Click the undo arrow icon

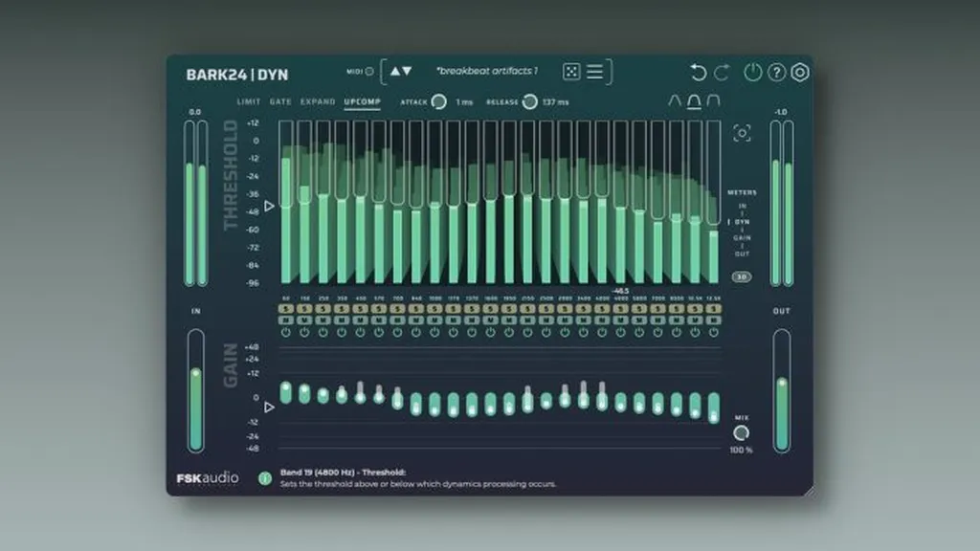pos(699,73)
